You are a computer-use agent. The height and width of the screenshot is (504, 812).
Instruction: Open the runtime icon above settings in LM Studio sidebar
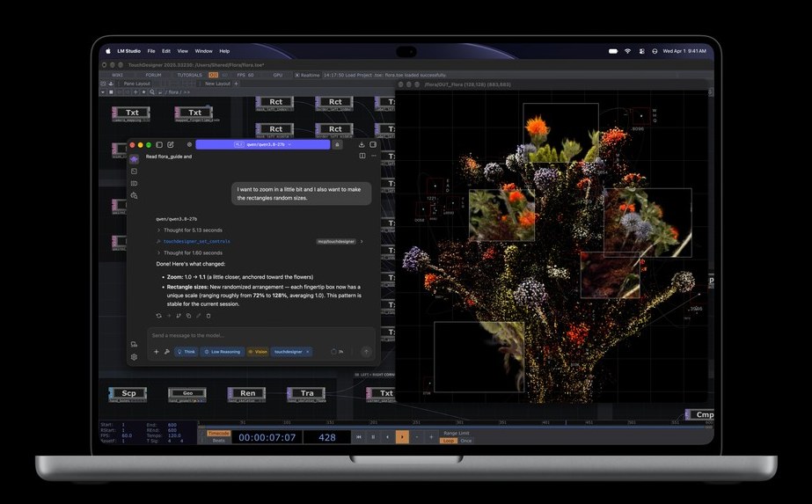(134, 344)
